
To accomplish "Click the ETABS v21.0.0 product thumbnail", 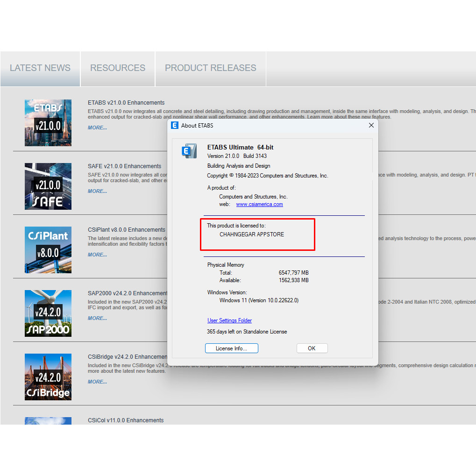I will (48, 123).
